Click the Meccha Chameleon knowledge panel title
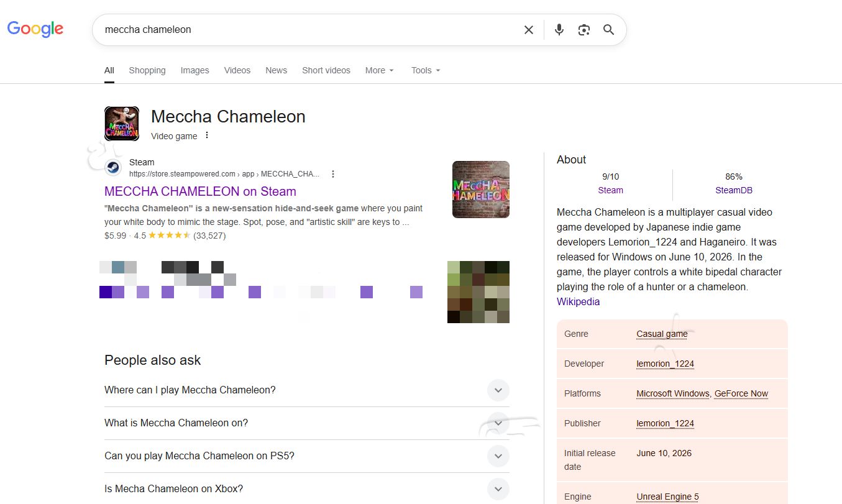The height and width of the screenshot is (504, 842). coord(228,117)
